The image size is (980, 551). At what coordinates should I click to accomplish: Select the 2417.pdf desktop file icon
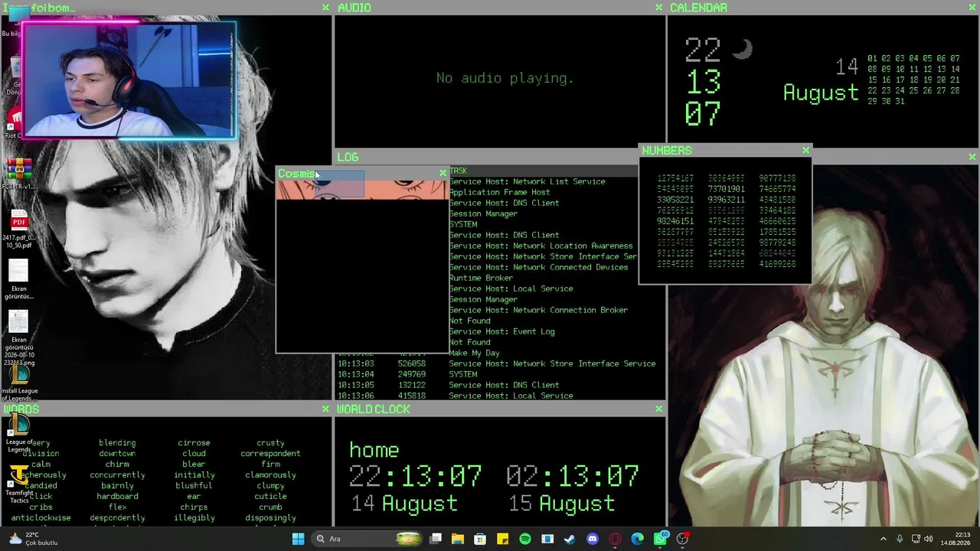pos(18,230)
